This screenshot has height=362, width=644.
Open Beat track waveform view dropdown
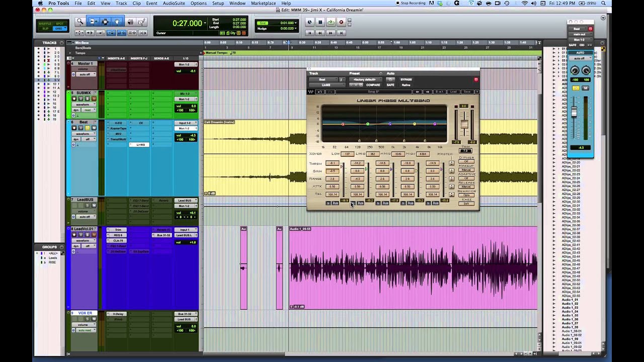(x=84, y=134)
